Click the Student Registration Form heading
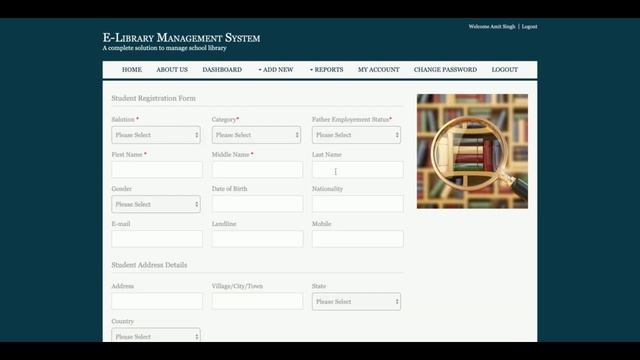The width and height of the screenshot is (640, 360). point(153,98)
